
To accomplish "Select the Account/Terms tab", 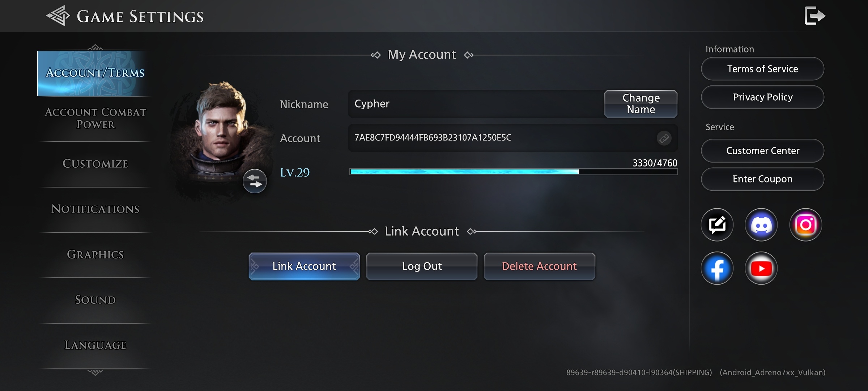I will pyautogui.click(x=95, y=72).
